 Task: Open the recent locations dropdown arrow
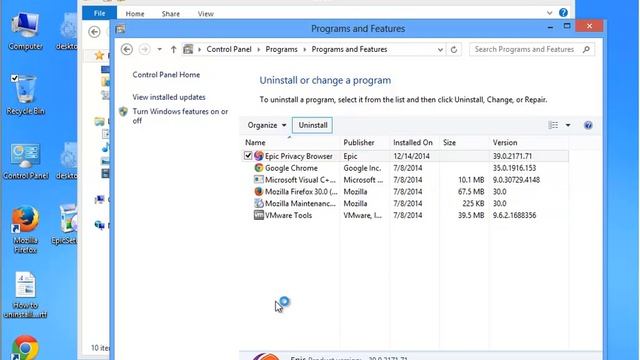pos(160,49)
